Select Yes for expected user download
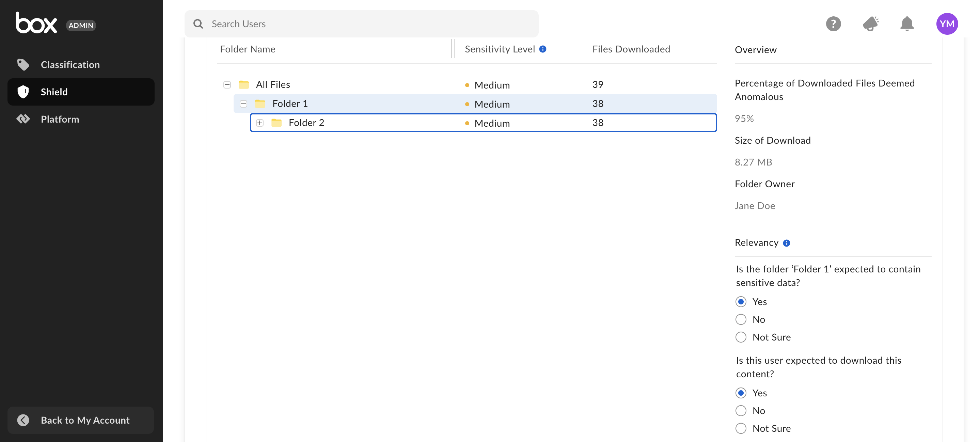This screenshot has height=442, width=980. (741, 393)
